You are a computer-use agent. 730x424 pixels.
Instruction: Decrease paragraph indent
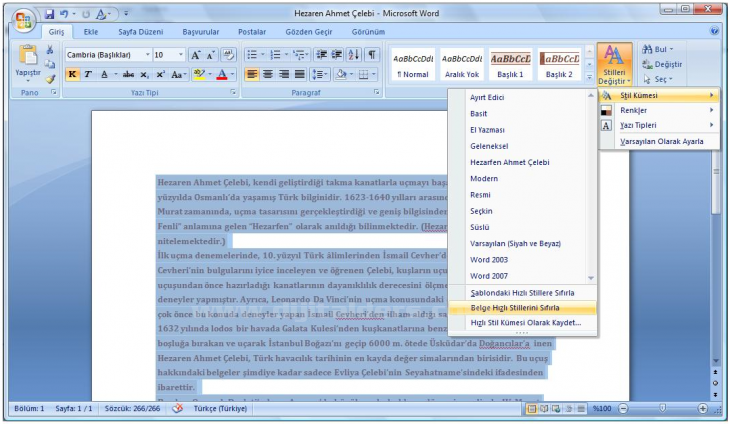click(321, 55)
